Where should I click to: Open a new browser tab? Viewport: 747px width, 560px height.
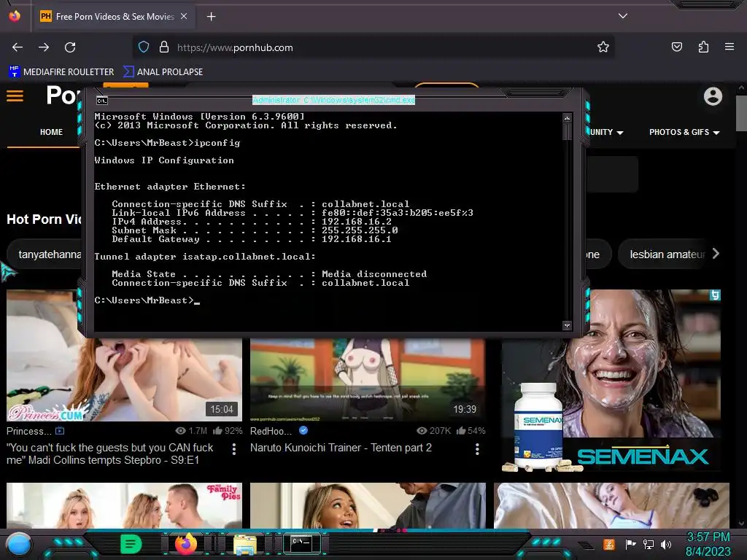[211, 17]
